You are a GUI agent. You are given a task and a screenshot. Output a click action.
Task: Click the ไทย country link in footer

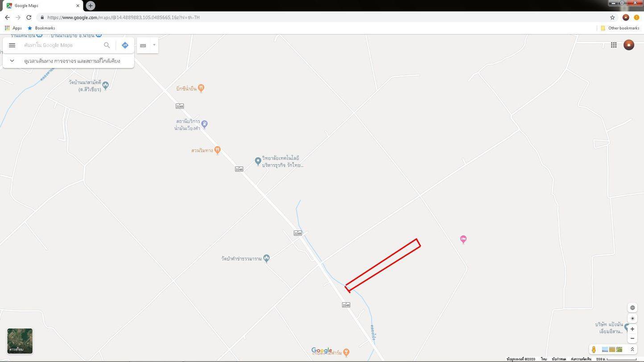coord(544,359)
